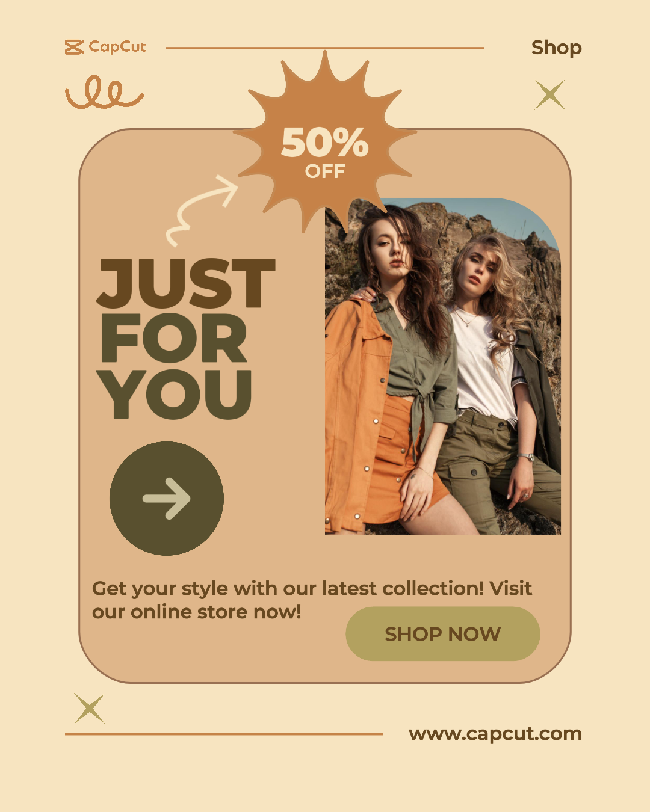The width and height of the screenshot is (650, 812).
Task: Click the olive star sparkle at bottom left
Action: click(90, 708)
